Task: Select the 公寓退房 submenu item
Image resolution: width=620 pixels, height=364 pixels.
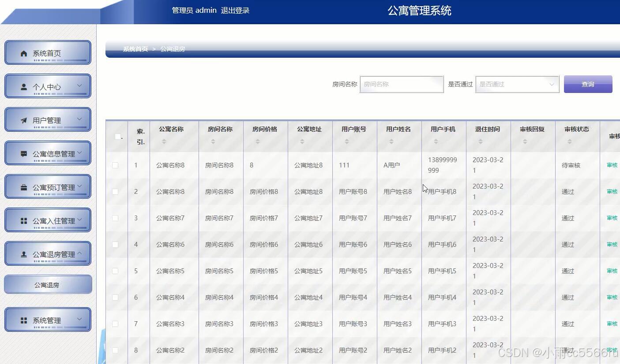Action: click(48, 284)
